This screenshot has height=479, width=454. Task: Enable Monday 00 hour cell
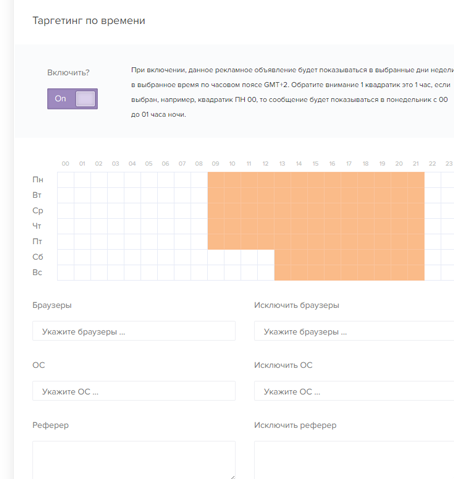66,180
